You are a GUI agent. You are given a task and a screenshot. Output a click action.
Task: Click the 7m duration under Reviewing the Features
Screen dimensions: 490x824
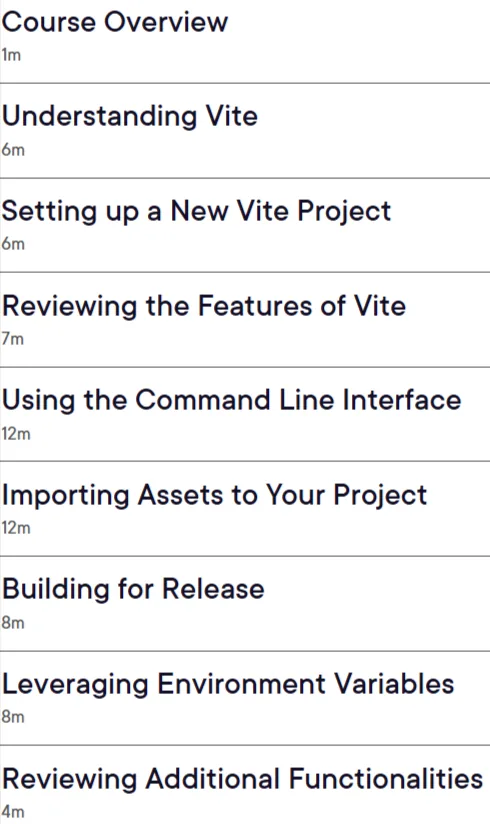click(x=13, y=339)
